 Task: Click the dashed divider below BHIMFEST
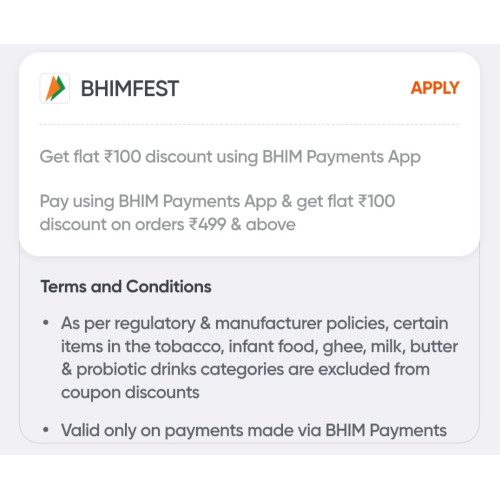point(250,125)
